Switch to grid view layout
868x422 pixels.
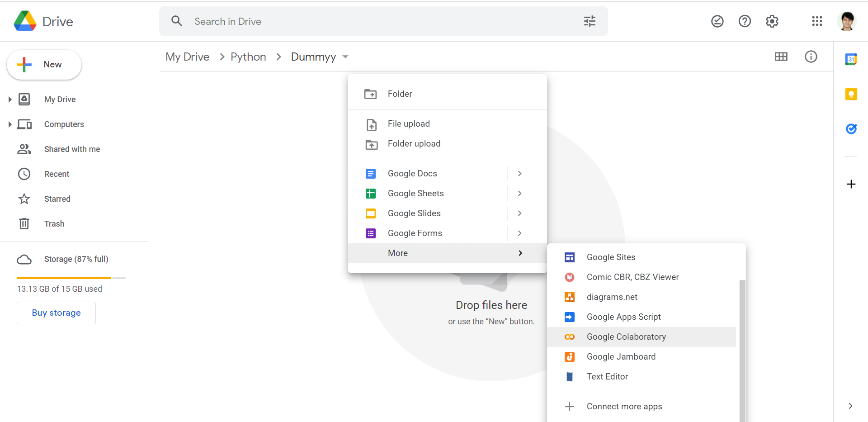coord(782,57)
